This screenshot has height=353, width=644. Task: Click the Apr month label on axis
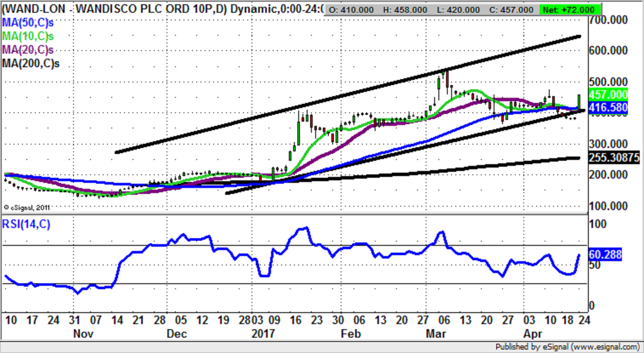(x=532, y=334)
